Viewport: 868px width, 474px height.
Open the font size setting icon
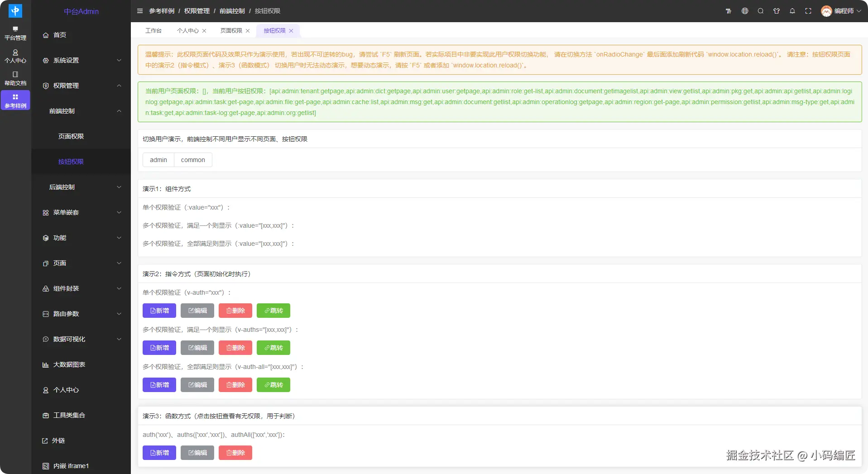point(729,11)
